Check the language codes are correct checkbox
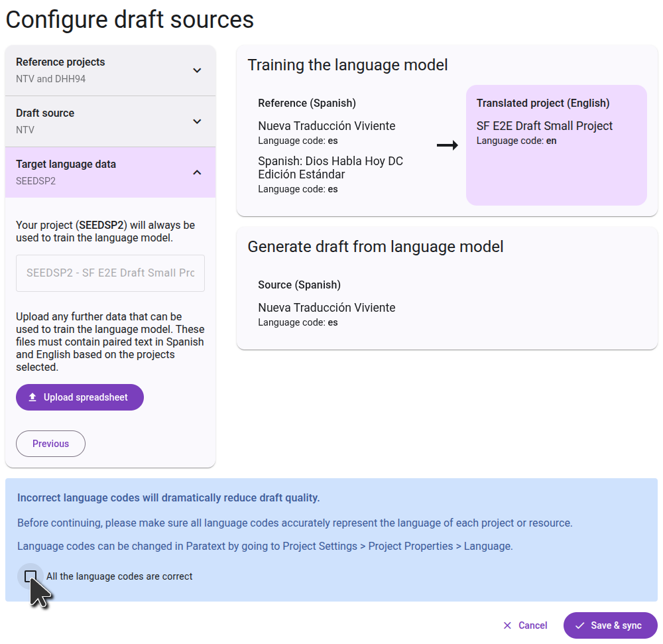Viewport: 663px width, 644px height. (30, 576)
